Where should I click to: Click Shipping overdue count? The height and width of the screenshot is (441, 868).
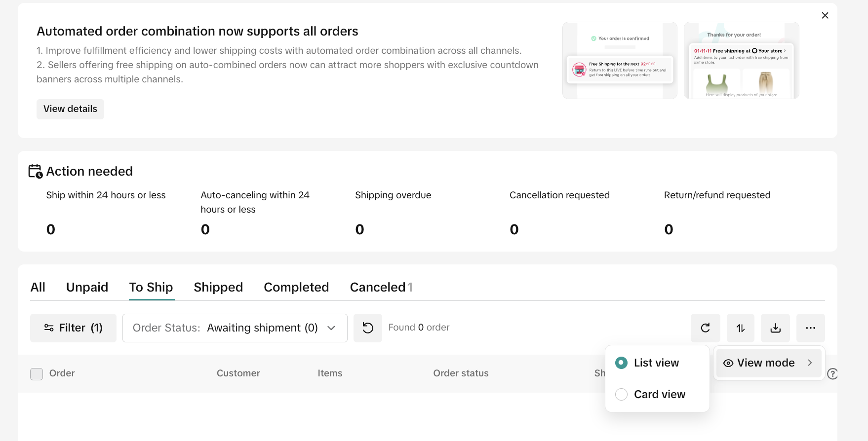[359, 229]
